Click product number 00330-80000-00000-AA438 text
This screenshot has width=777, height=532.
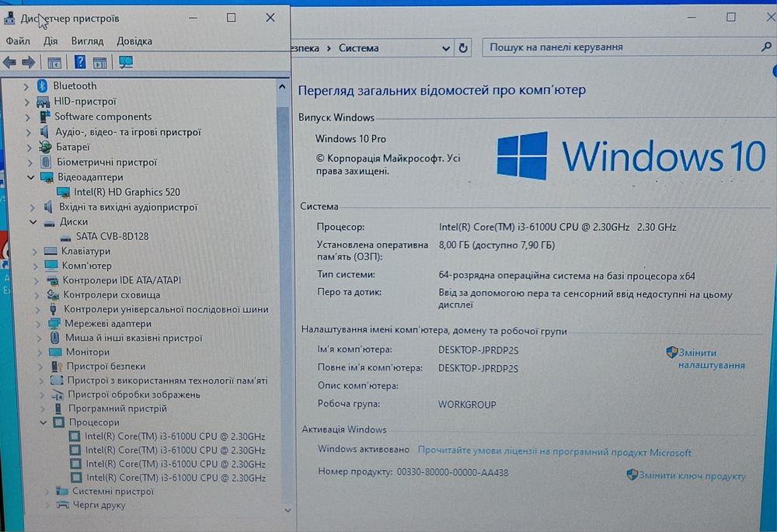coord(452,472)
